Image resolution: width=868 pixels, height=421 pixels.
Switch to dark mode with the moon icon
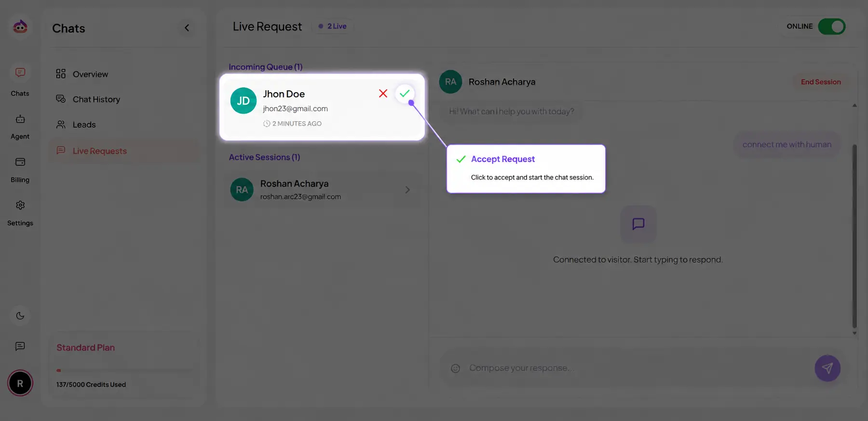[20, 316]
